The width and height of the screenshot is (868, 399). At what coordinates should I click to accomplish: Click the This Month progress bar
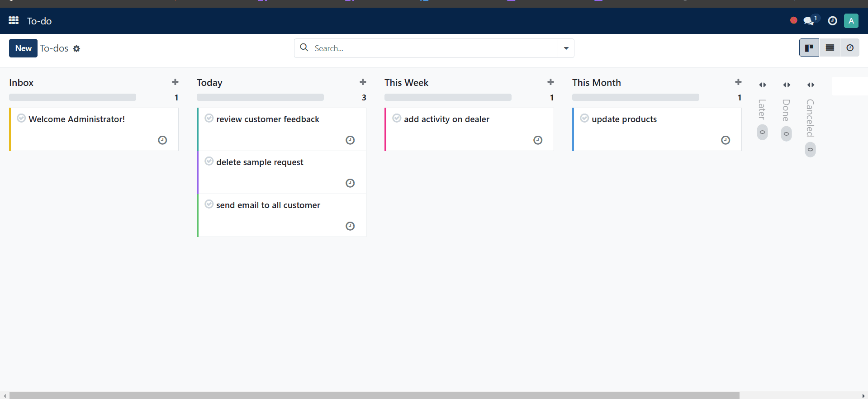[636, 97]
